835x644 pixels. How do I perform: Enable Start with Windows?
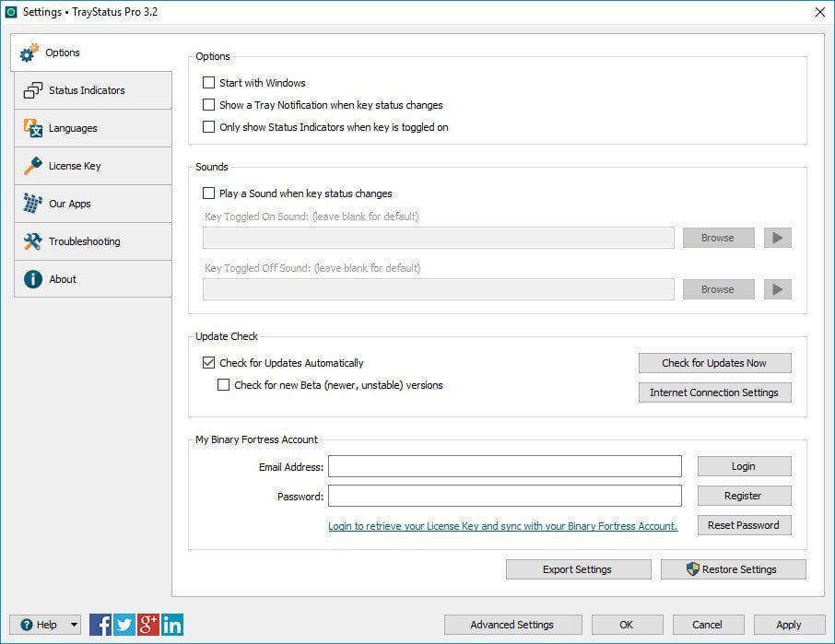(208, 82)
